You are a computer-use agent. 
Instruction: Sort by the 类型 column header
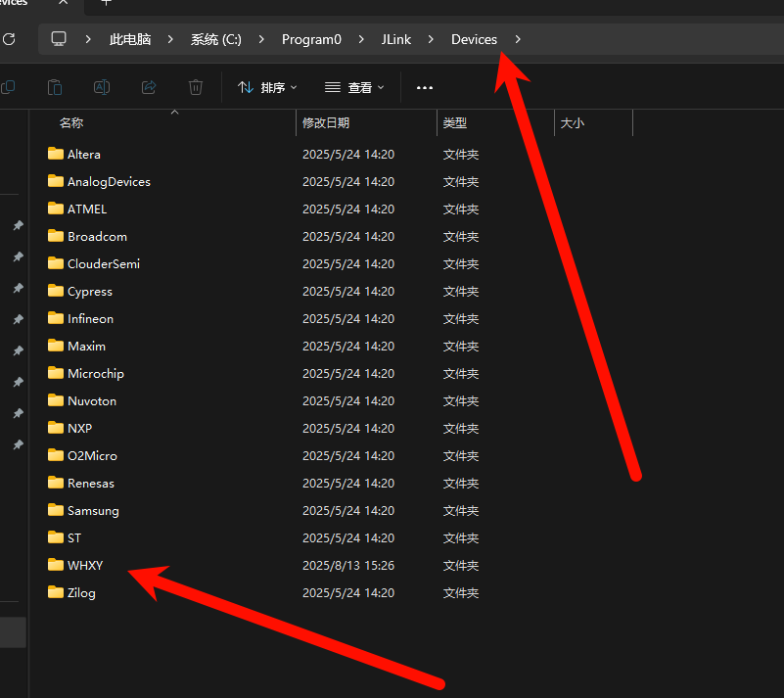(x=455, y=123)
